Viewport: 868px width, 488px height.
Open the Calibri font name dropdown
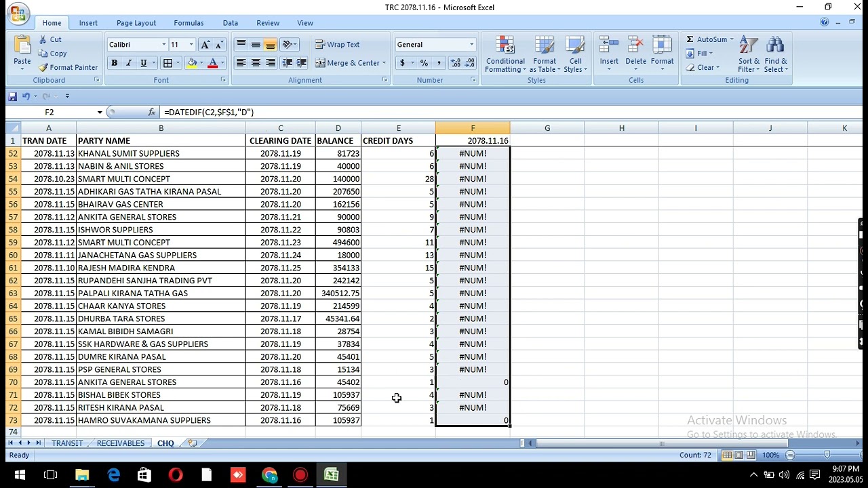pyautogui.click(x=163, y=45)
